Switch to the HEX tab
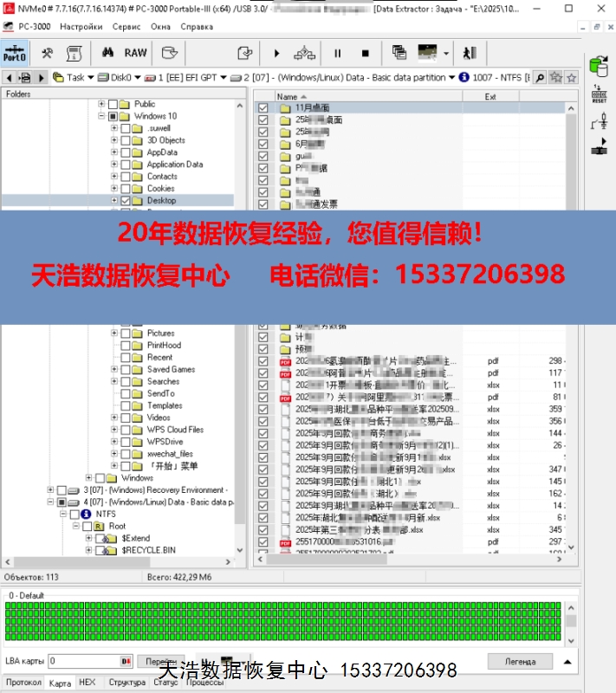616x693 pixels. pos(87,683)
